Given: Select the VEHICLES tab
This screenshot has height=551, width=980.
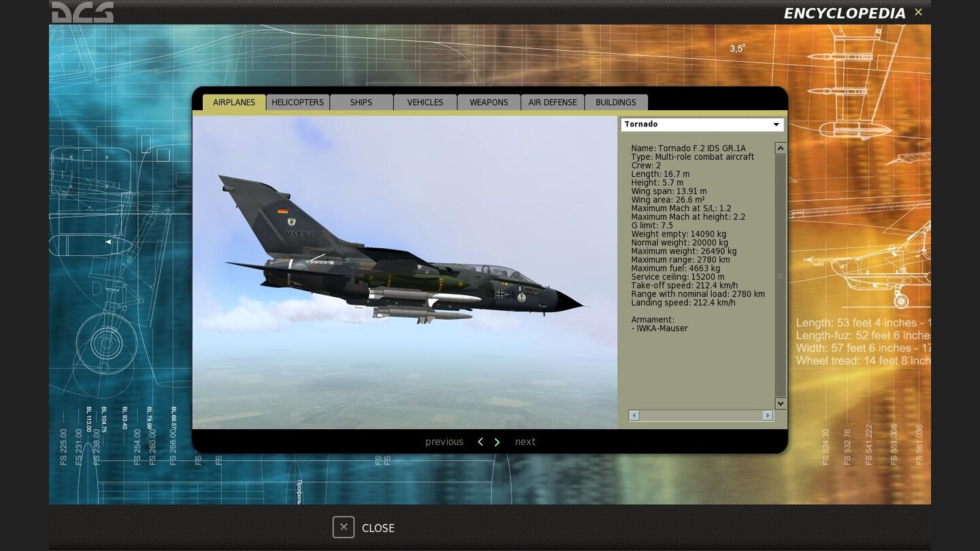Looking at the screenshot, I should (425, 102).
